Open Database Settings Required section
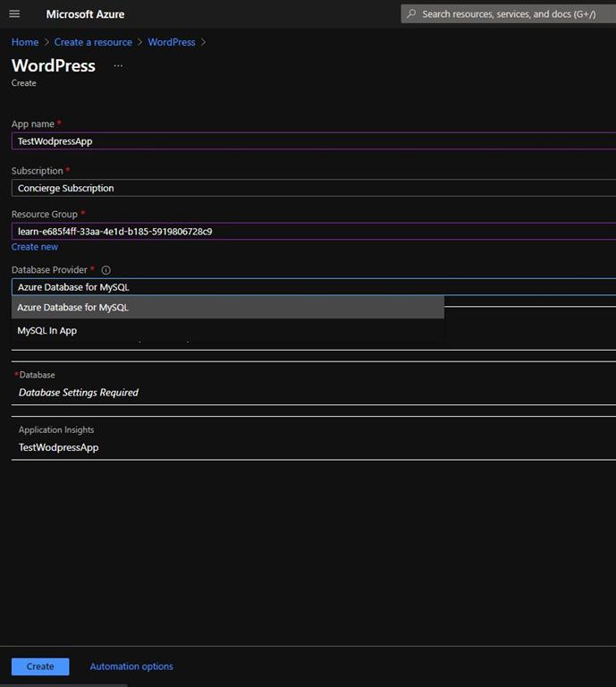Screen dimensions: 616x687 [x=314, y=384]
